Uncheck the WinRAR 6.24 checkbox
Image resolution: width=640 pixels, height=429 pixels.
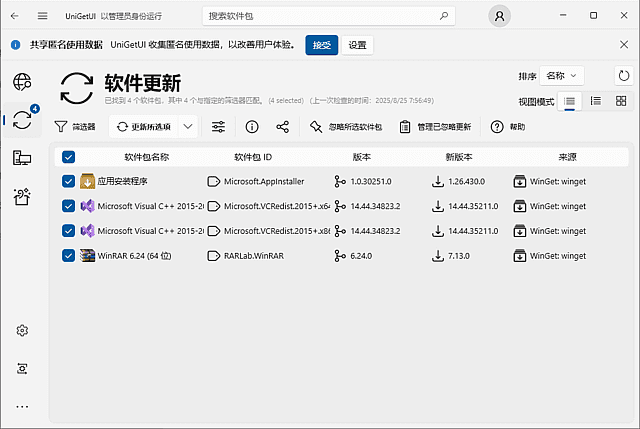click(x=68, y=255)
